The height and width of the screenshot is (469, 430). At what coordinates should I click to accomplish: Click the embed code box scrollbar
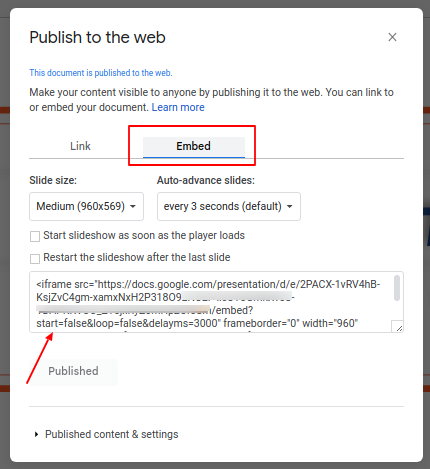click(x=397, y=288)
